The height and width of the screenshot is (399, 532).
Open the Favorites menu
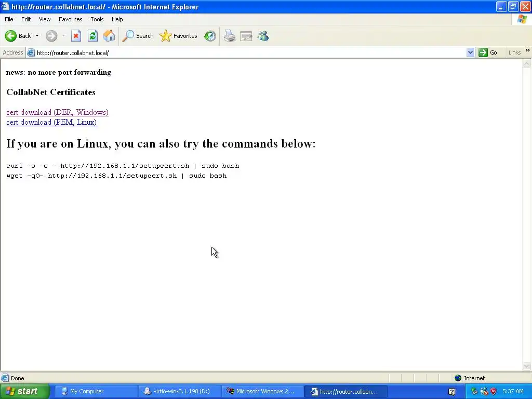click(70, 19)
